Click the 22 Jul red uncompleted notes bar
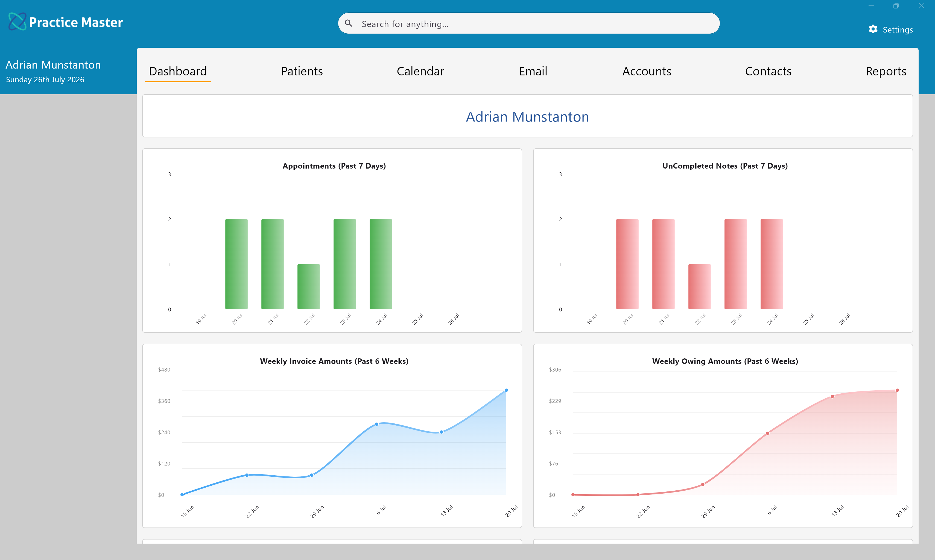 tap(699, 287)
